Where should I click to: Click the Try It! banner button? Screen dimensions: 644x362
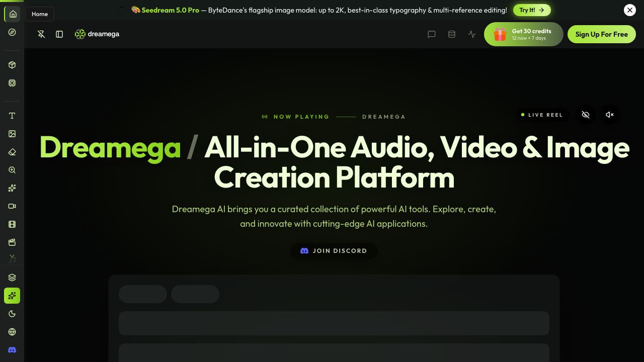[x=532, y=10]
